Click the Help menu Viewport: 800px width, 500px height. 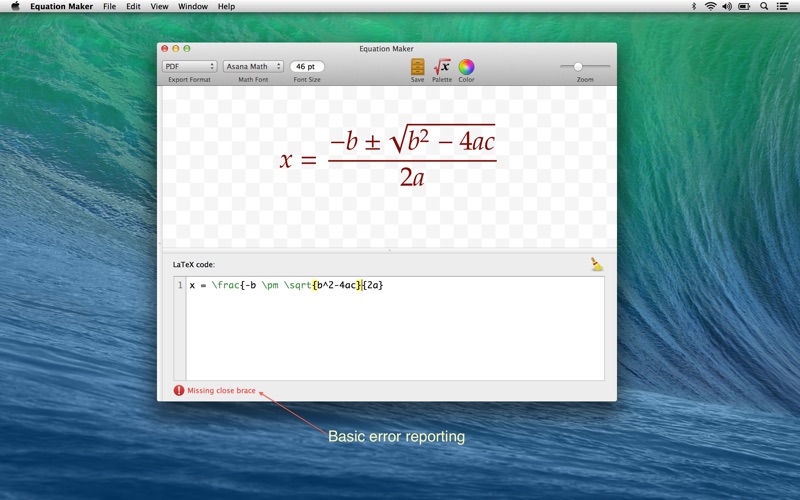click(226, 6)
